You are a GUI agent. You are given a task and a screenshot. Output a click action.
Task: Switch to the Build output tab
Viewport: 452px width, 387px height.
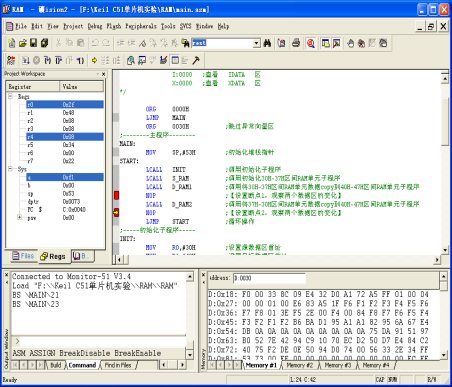tap(56, 365)
